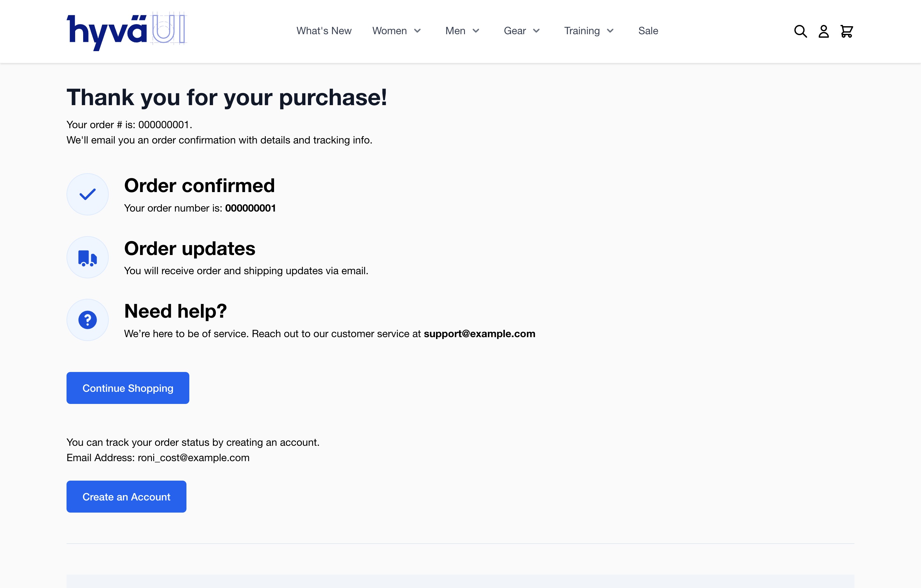This screenshot has height=588, width=921.
Task: Expand the Gear menu chevron
Action: point(536,31)
